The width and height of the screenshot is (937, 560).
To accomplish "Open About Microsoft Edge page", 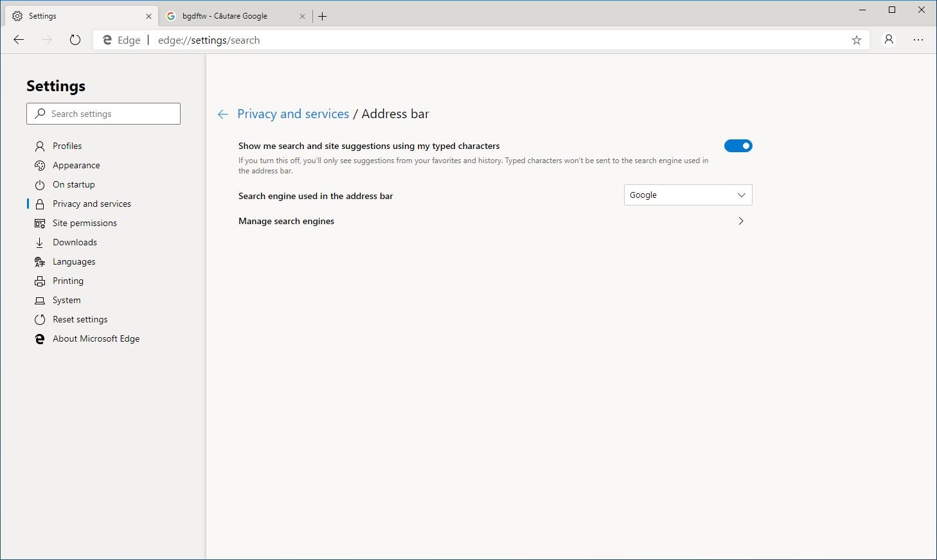I will (x=96, y=338).
